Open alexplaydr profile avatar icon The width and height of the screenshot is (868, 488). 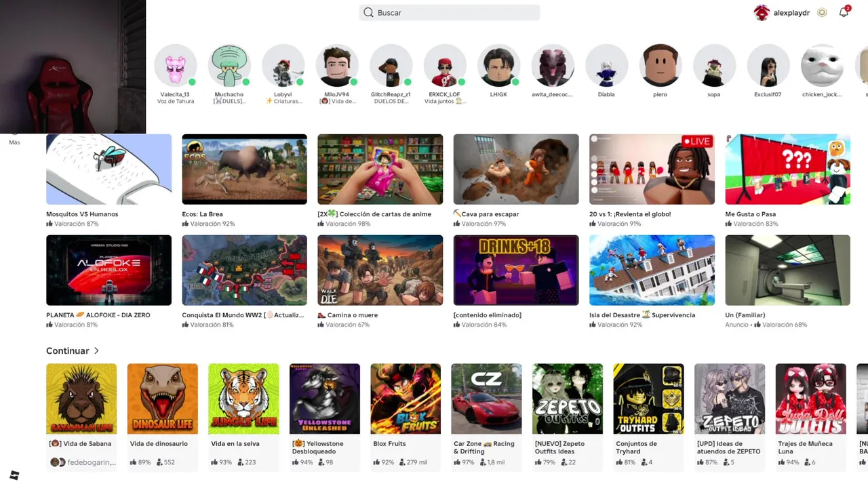[762, 13]
